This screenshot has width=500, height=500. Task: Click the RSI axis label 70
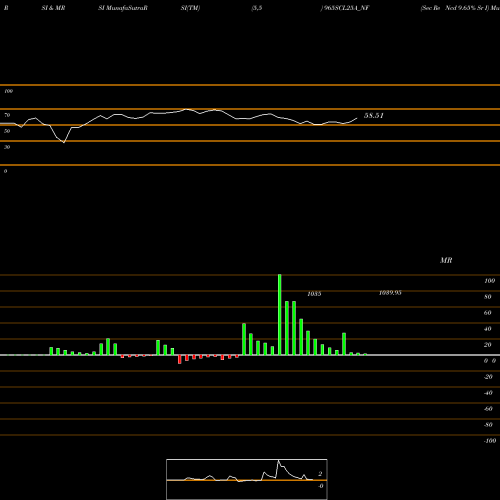point(7,115)
